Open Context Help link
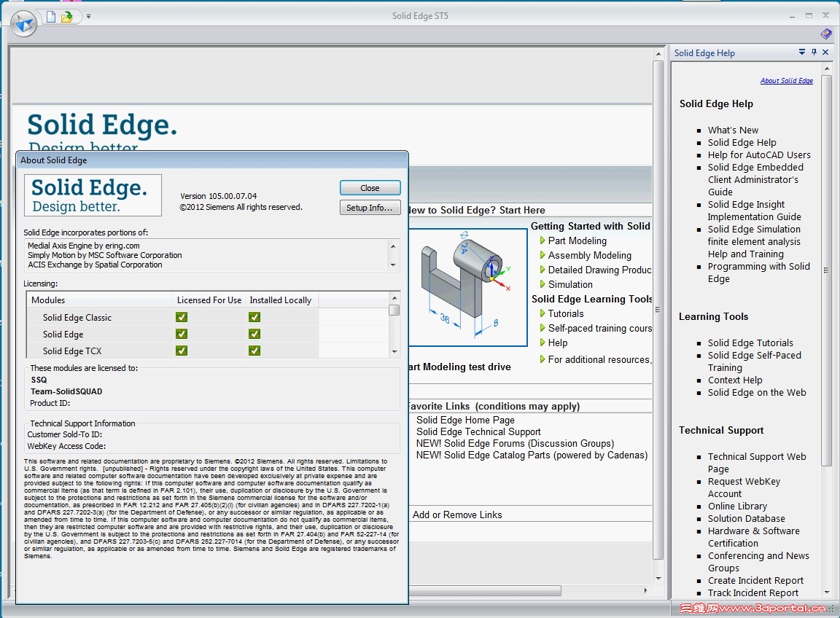Image resolution: width=840 pixels, height=618 pixels. click(735, 380)
